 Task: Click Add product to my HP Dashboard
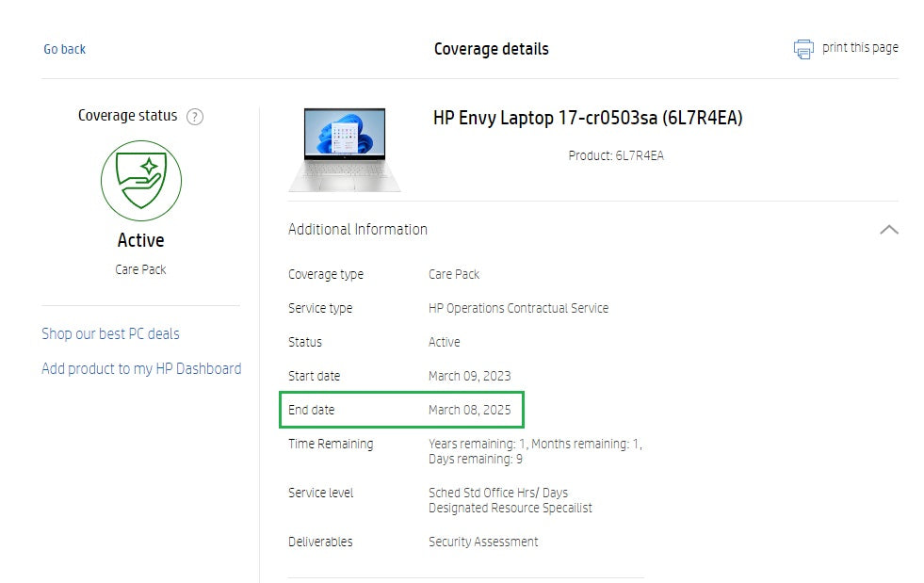click(x=141, y=369)
